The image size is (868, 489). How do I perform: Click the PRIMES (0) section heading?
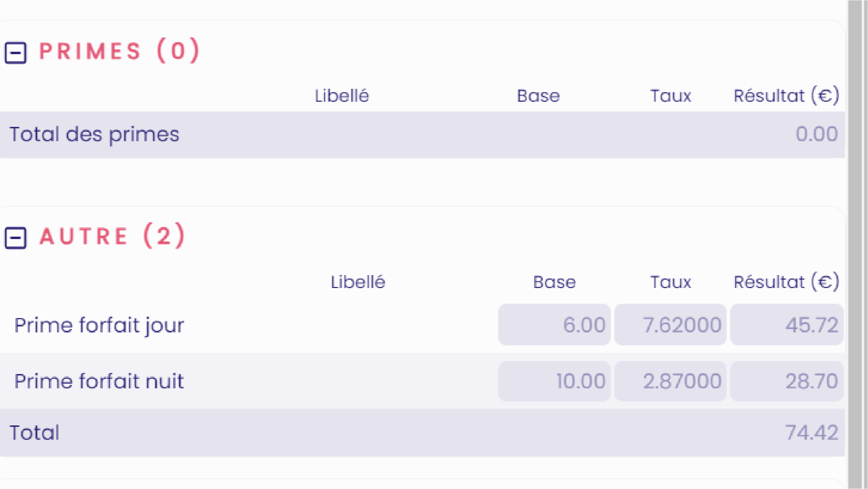[119, 51]
